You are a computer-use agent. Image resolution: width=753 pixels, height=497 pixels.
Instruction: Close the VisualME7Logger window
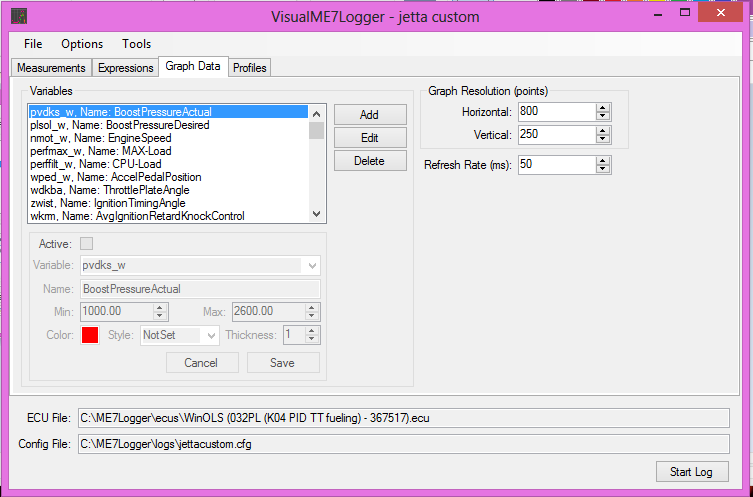click(x=720, y=13)
